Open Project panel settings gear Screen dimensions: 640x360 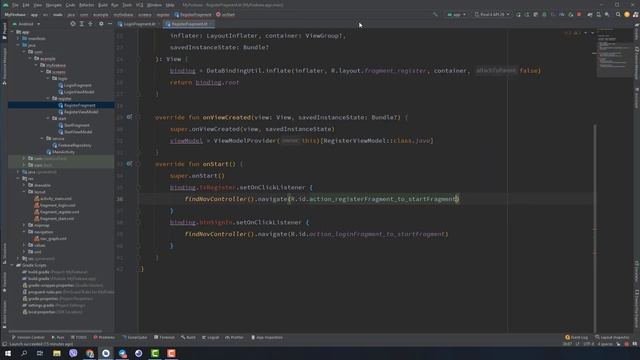[x=101, y=24]
